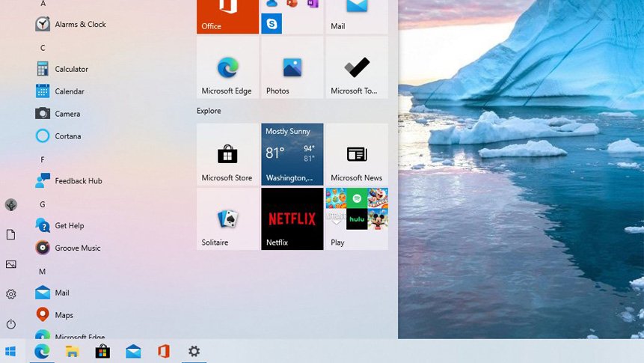Open the Netflix tile
This screenshot has width=644, height=363.
(292, 219)
